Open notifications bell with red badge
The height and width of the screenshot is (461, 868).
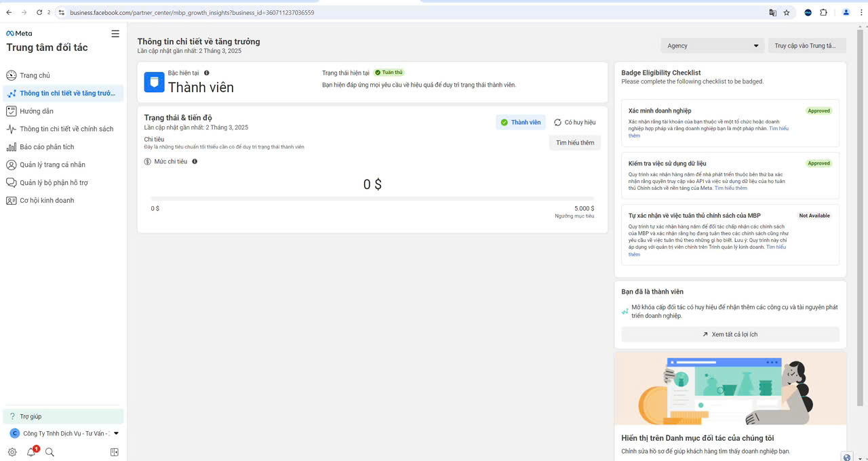click(32, 452)
